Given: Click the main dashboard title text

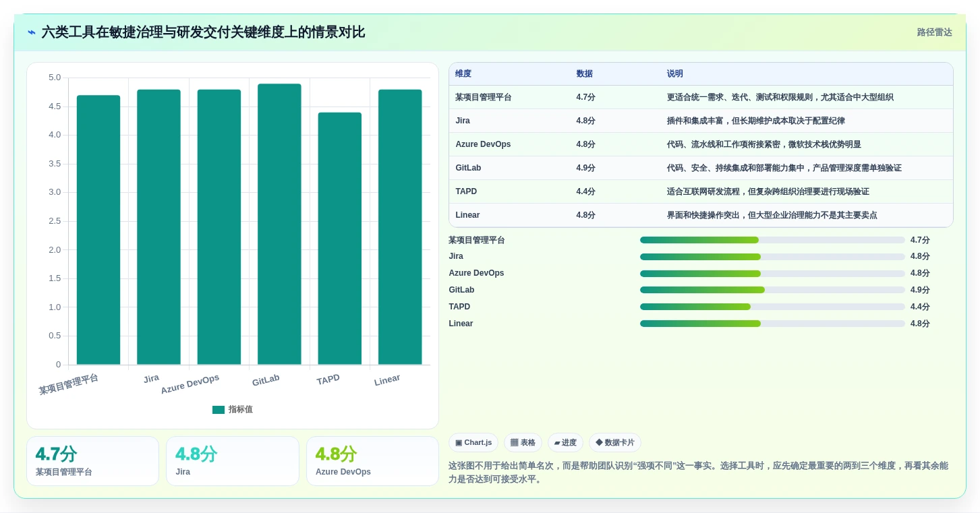Looking at the screenshot, I should 203,32.
